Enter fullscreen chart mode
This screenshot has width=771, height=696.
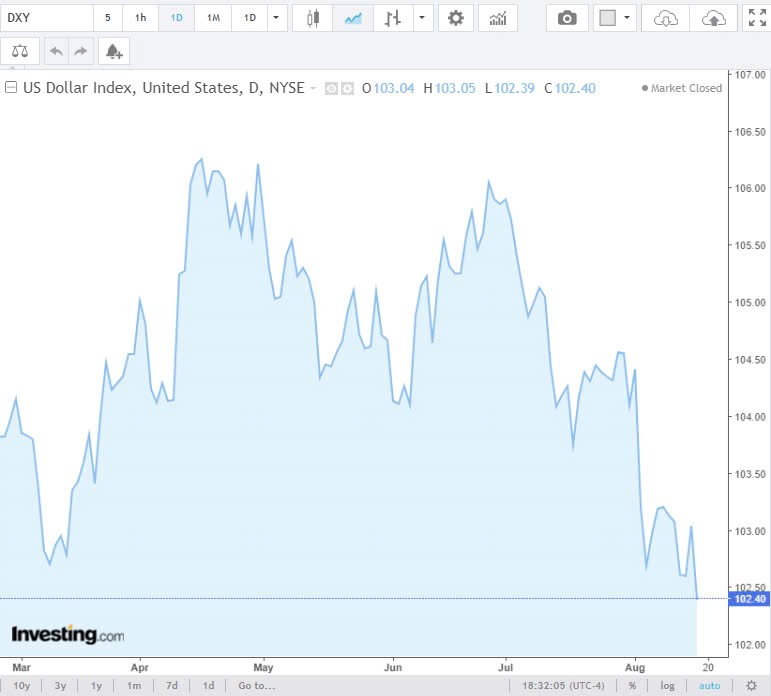click(x=757, y=18)
